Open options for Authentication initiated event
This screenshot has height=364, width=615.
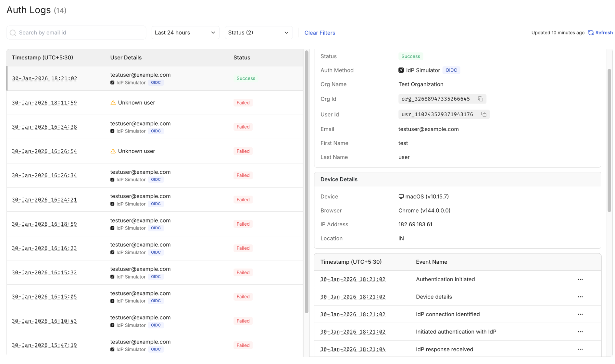580,279
